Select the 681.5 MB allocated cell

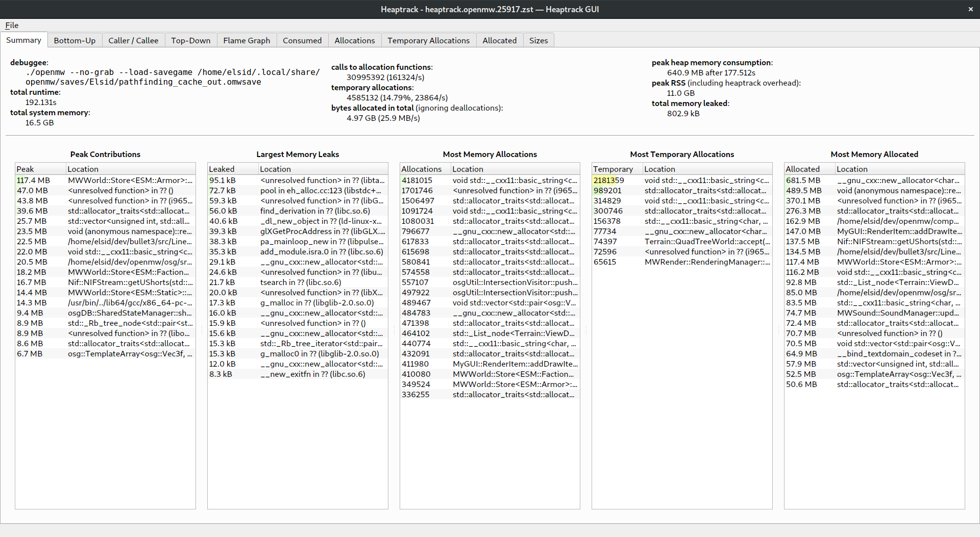pos(810,180)
